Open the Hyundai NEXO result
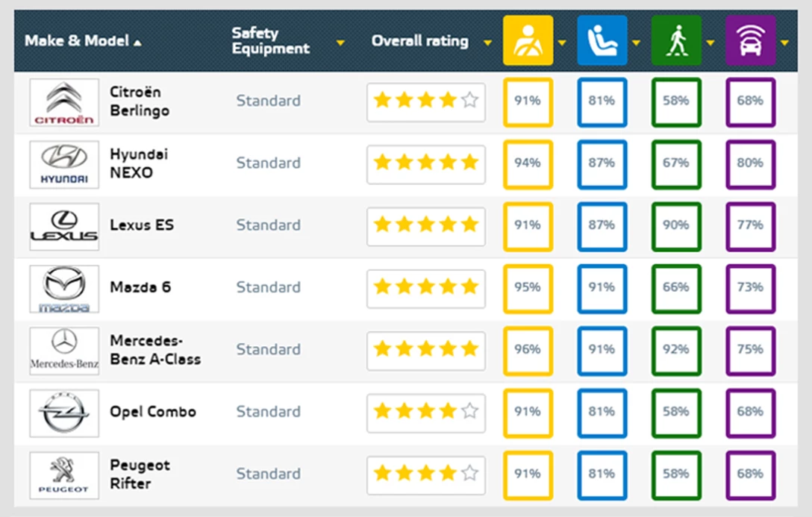 [x=139, y=163]
